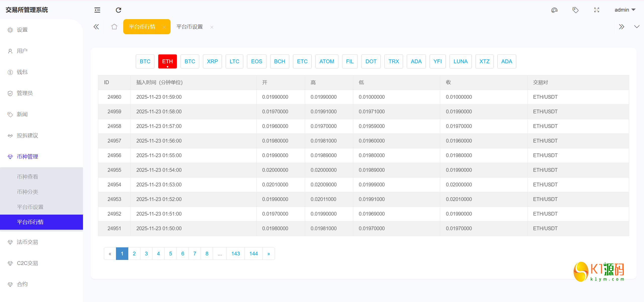The height and width of the screenshot is (302, 644).
Task: Select the BTC coin tab
Action: 145,61
